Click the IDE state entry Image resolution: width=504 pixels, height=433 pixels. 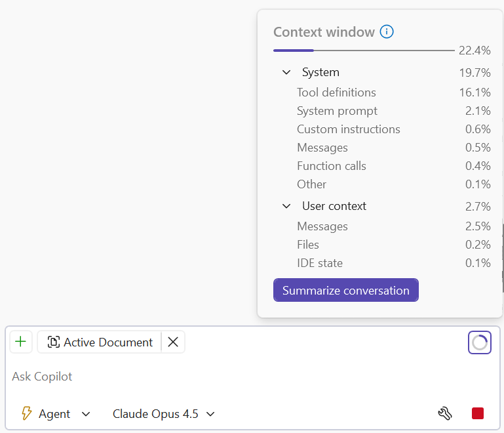tap(320, 263)
